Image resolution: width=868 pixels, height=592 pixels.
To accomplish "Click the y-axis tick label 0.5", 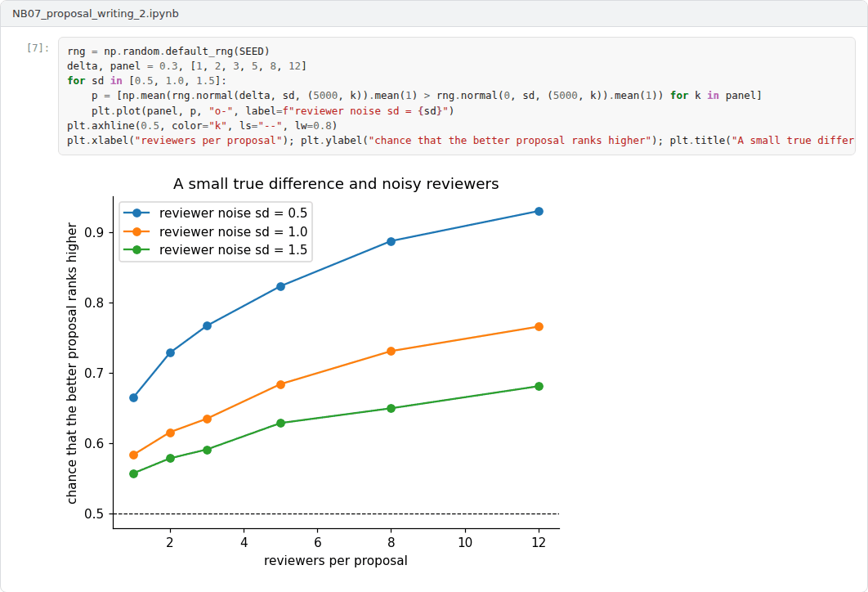I will (x=94, y=514).
